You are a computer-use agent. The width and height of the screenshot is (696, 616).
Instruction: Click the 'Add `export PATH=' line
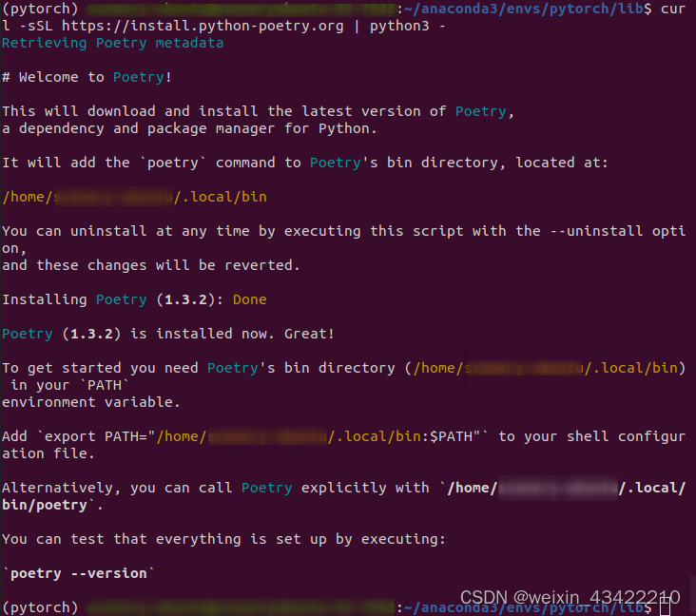click(x=343, y=436)
